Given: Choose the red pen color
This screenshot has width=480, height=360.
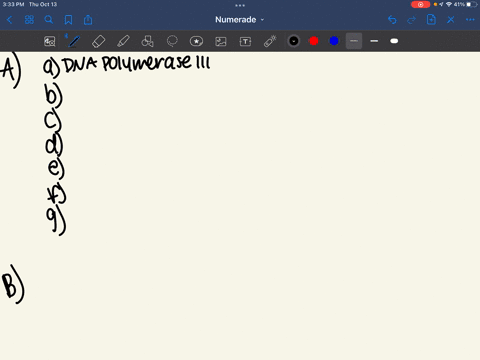Looking at the screenshot, I should coord(314,41).
